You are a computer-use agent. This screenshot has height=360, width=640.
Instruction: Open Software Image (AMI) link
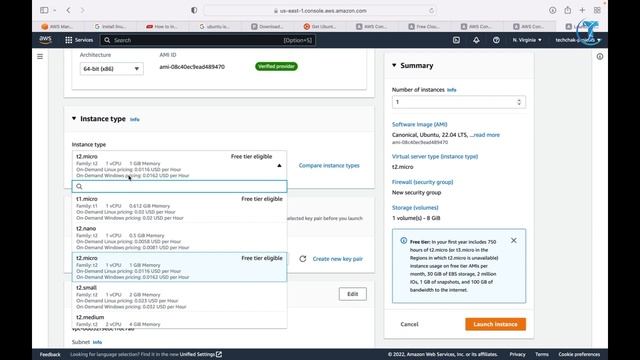pyautogui.click(x=420, y=124)
